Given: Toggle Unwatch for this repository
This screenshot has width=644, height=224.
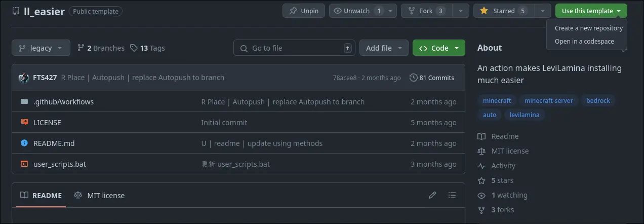Looking at the screenshot, I should 357,11.
